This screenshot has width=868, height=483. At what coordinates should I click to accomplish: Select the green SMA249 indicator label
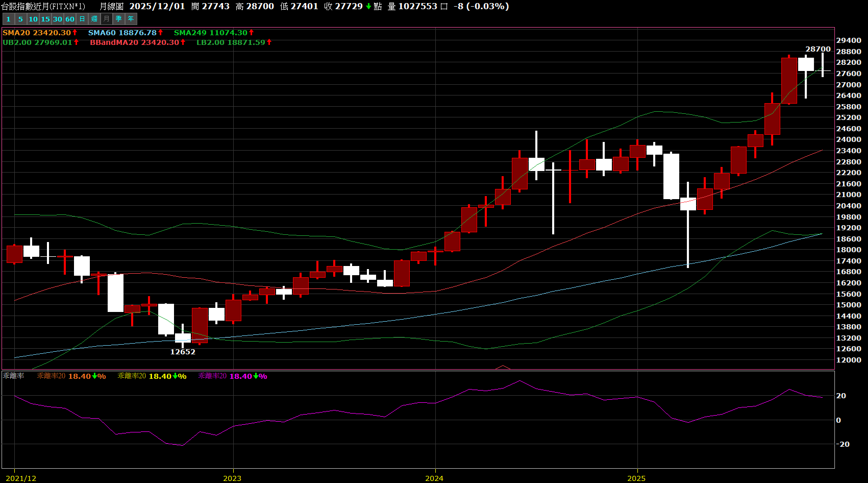tap(210, 33)
